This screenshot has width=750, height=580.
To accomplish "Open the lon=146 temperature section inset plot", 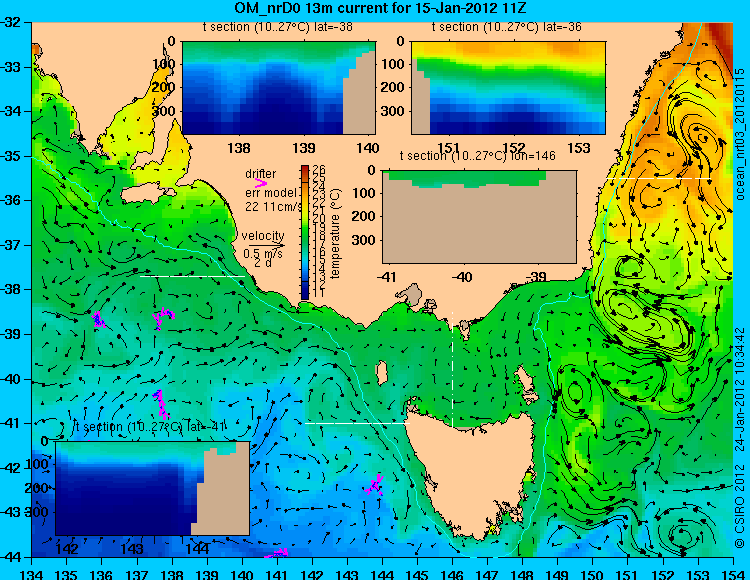I will (479, 216).
